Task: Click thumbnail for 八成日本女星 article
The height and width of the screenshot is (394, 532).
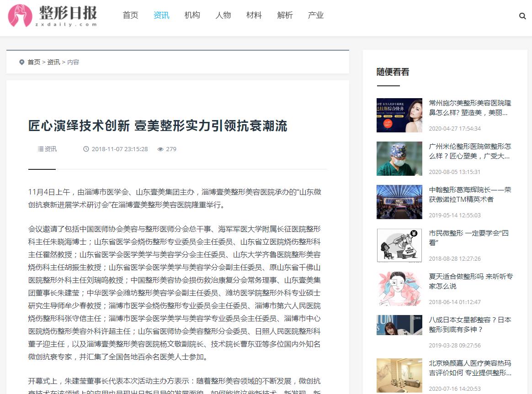Action: tap(399, 325)
